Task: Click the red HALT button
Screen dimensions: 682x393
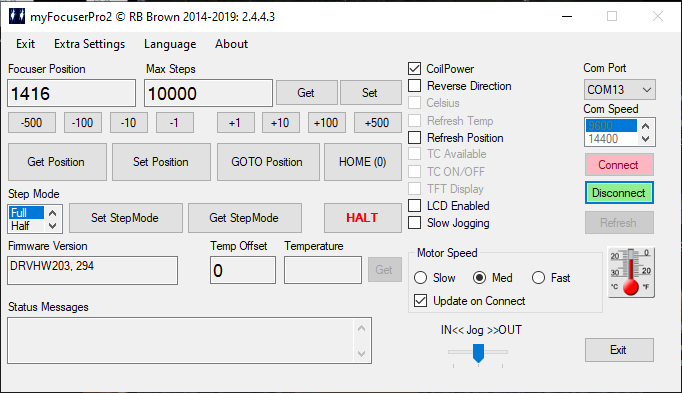Action: (x=362, y=218)
